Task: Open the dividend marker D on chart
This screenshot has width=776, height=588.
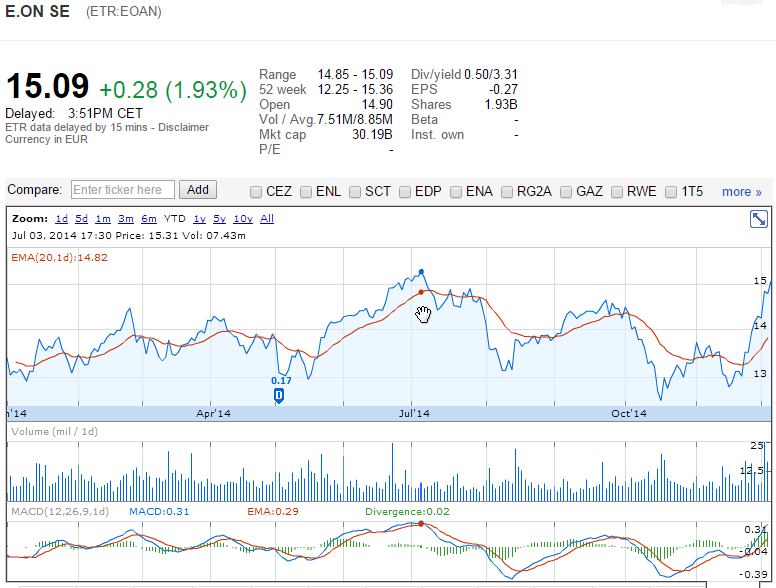Action: point(279,395)
